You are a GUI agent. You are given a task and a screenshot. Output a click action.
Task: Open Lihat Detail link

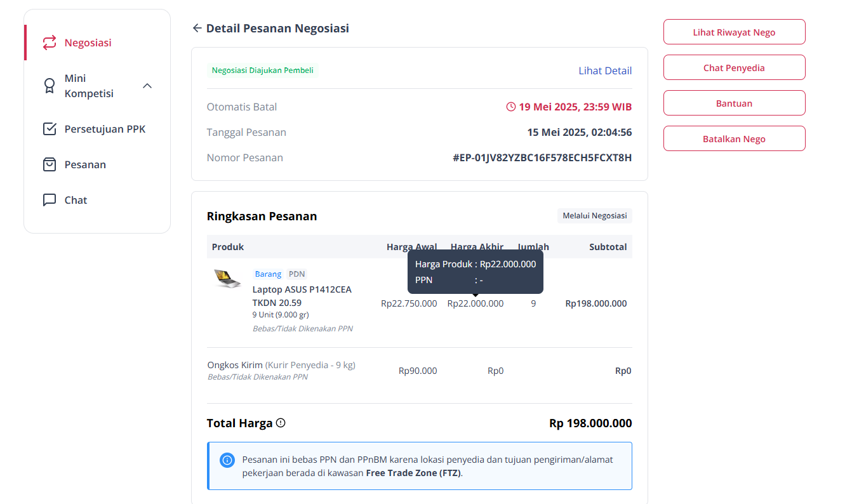605,70
